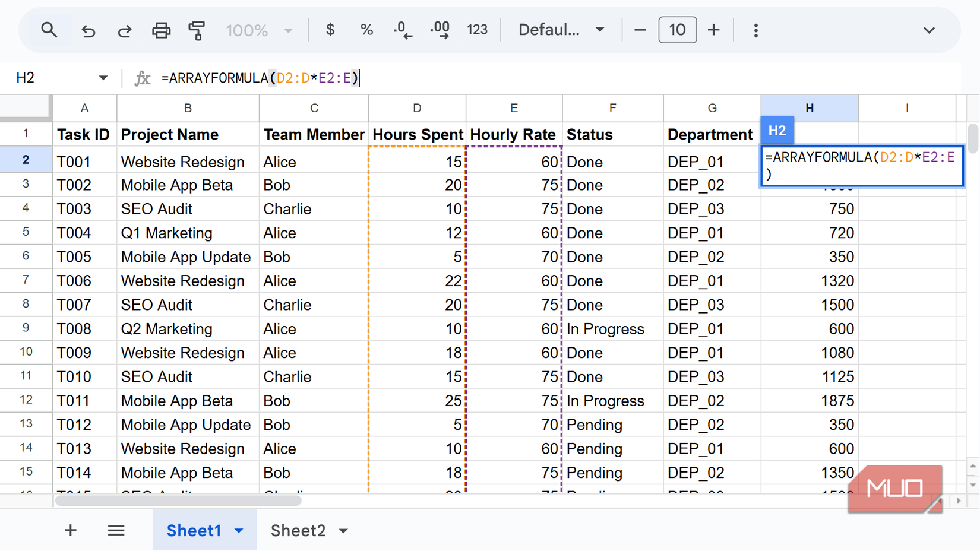Open the overflow three-dot toolbar menu
Image resolution: width=980 pixels, height=551 pixels.
pos(756,30)
